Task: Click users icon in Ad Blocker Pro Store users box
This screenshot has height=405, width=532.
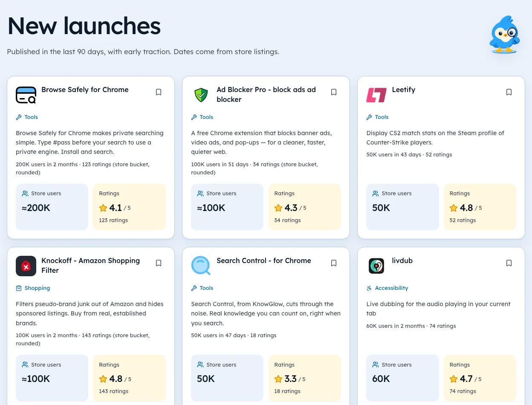Action: (x=200, y=194)
